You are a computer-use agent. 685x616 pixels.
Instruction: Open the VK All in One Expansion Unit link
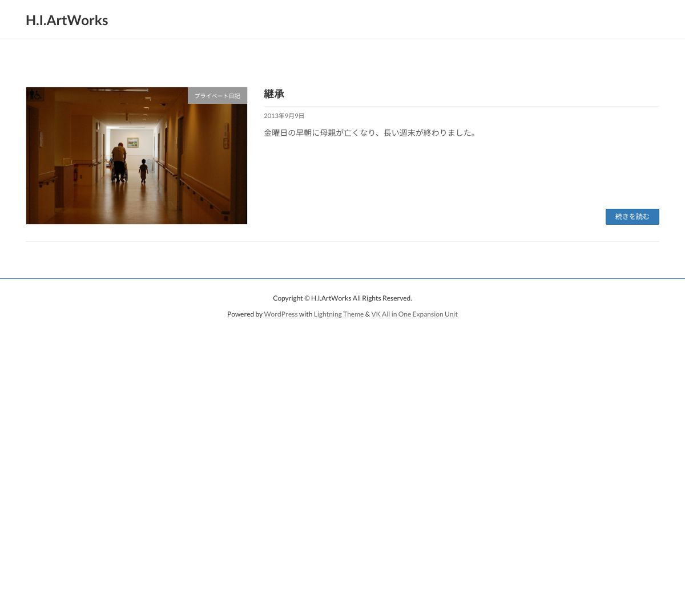(414, 314)
